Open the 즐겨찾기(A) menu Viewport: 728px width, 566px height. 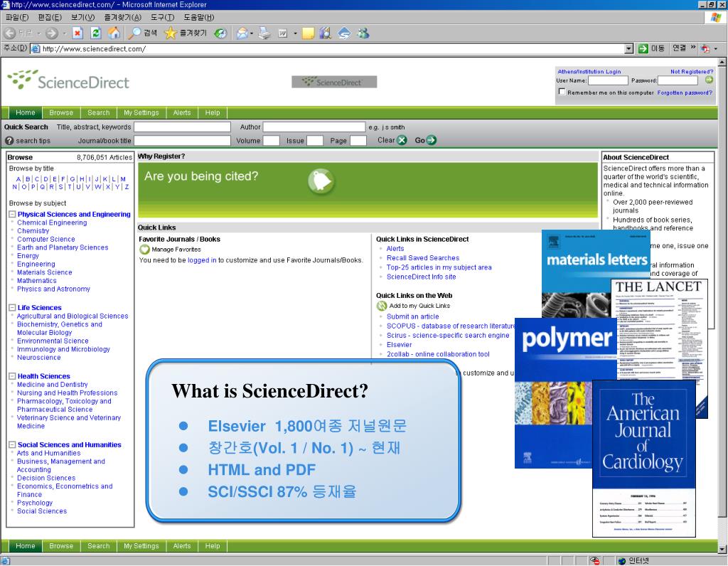pos(122,17)
